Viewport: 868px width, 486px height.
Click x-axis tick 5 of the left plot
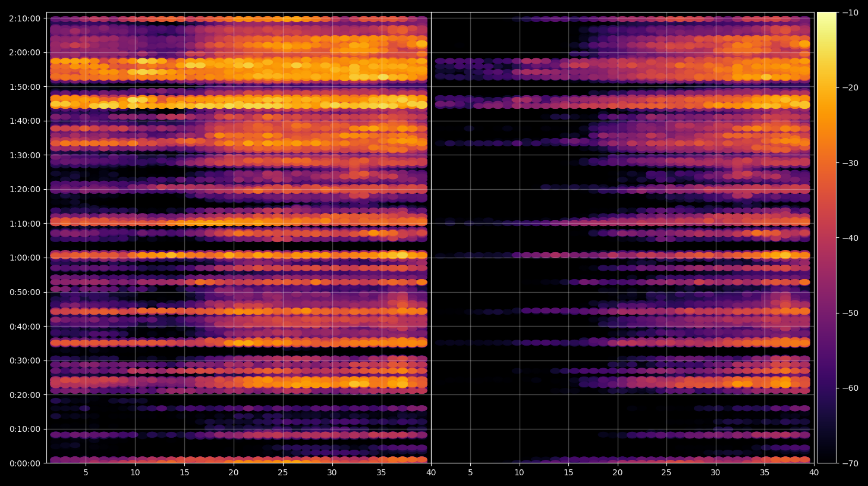(86, 473)
